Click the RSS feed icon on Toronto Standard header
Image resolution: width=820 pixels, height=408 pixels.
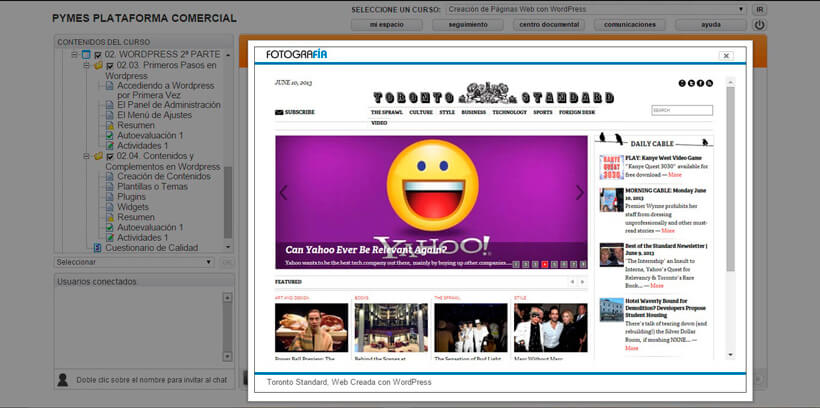(x=709, y=83)
